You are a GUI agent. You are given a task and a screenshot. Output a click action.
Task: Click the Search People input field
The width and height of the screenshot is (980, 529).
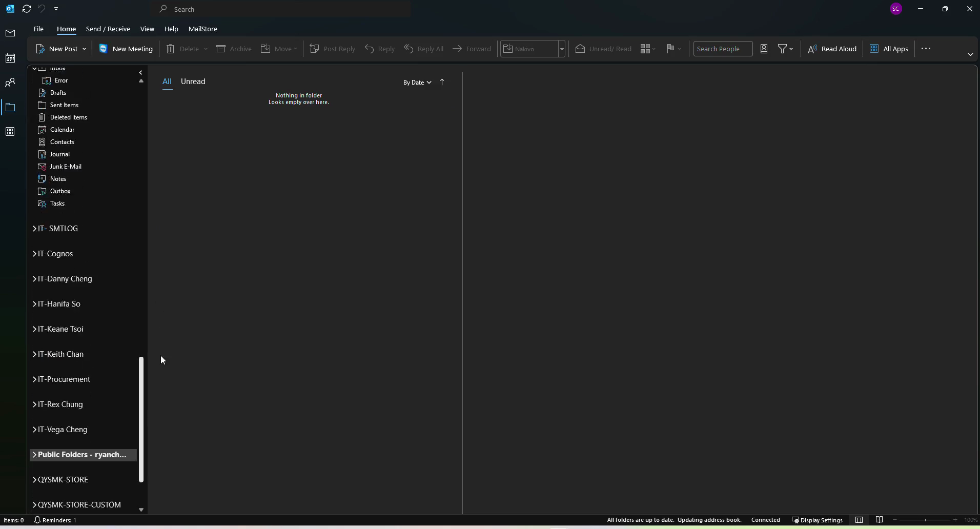pyautogui.click(x=723, y=49)
